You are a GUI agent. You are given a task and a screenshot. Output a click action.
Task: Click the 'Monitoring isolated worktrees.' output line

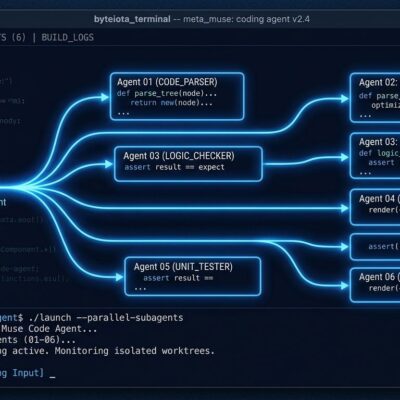pos(135,351)
